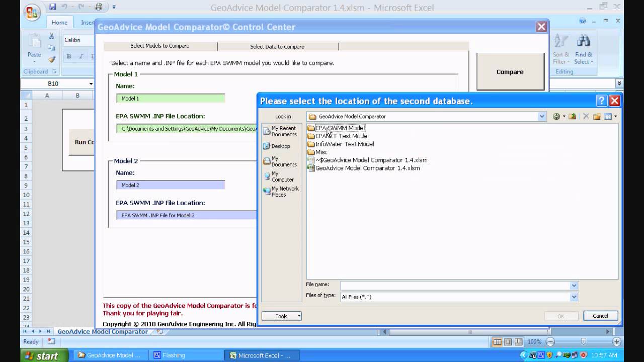Go to Desktop in places bar
This screenshot has width=644, height=362.
(277, 146)
